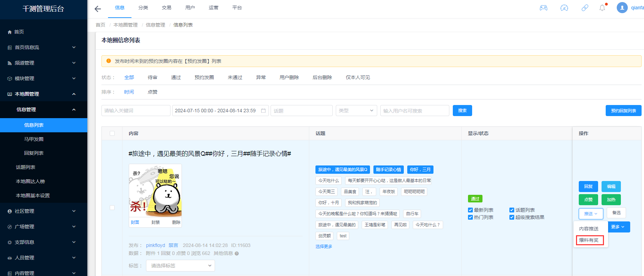Collapse the 本地圈管理 sidebar menu
This screenshot has height=276, width=644.
[x=74, y=94]
